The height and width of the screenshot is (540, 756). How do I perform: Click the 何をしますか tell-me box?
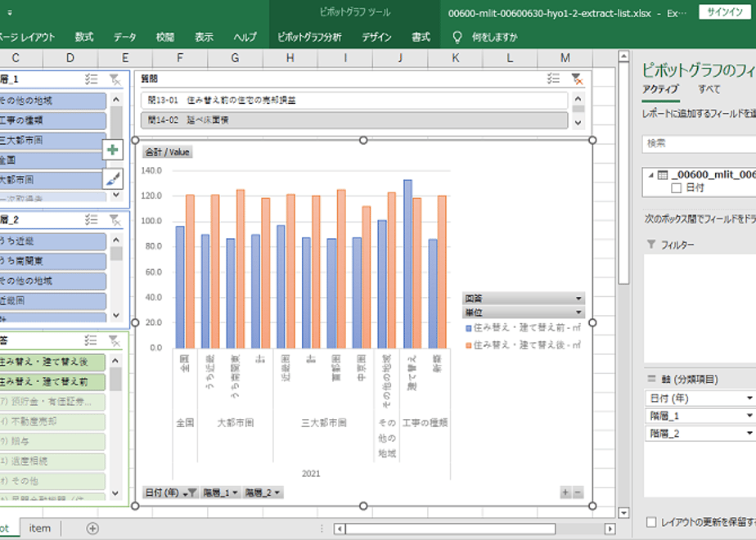click(495, 37)
